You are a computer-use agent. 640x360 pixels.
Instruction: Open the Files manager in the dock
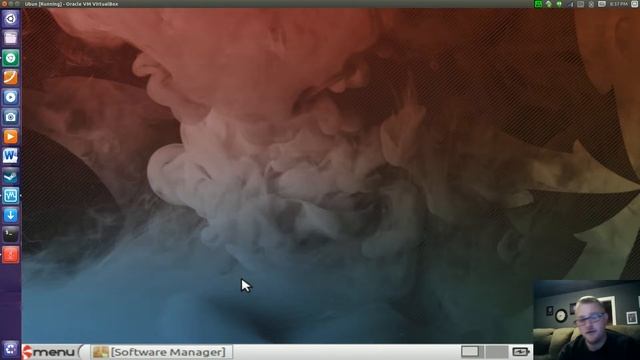11,38
